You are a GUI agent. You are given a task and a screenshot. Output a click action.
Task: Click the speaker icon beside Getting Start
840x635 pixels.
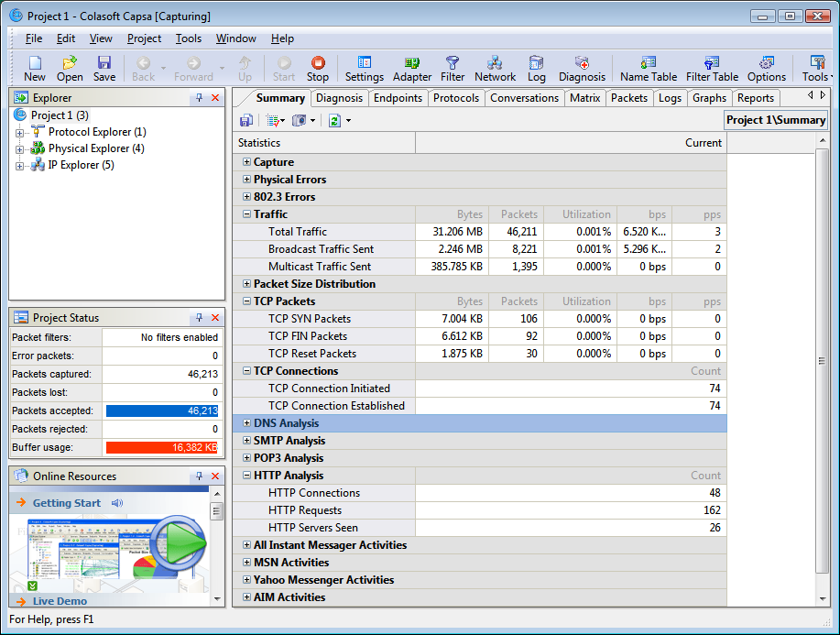coord(117,503)
